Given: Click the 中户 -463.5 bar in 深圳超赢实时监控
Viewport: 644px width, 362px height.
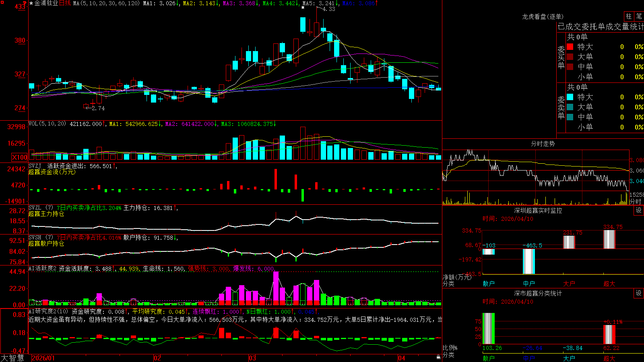Looking at the screenshot, I should tap(529, 261).
